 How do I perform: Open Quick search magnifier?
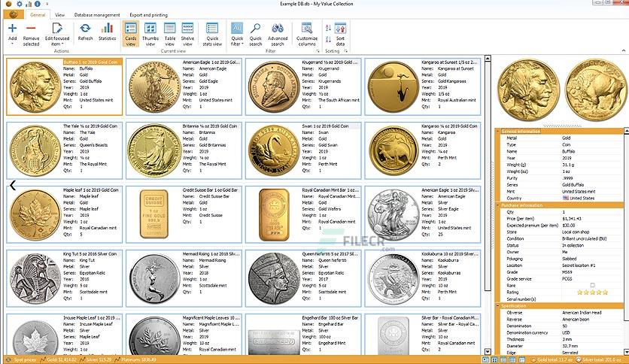pos(256,28)
